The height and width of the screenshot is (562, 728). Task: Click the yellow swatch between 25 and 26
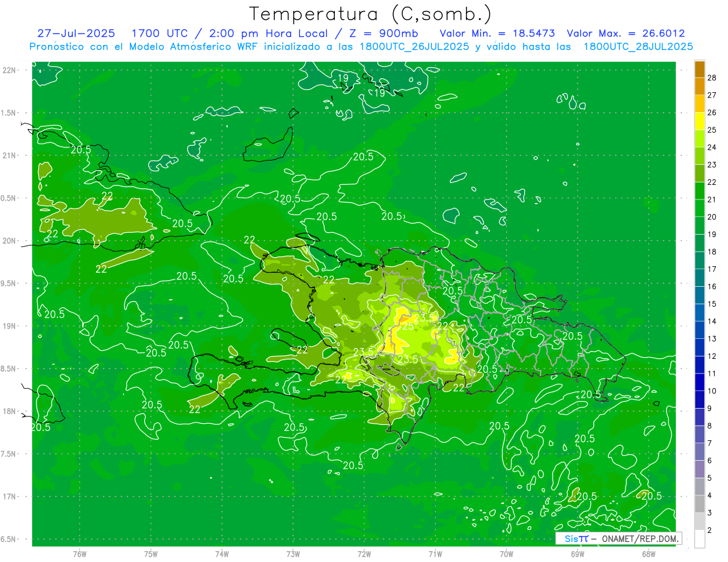pos(700,121)
